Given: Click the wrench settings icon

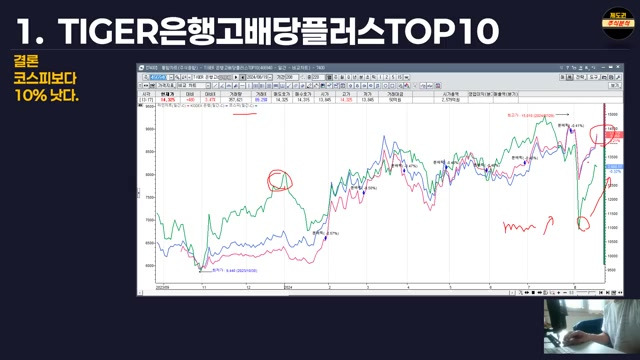Looking at the screenshot, I should point(618,77).
